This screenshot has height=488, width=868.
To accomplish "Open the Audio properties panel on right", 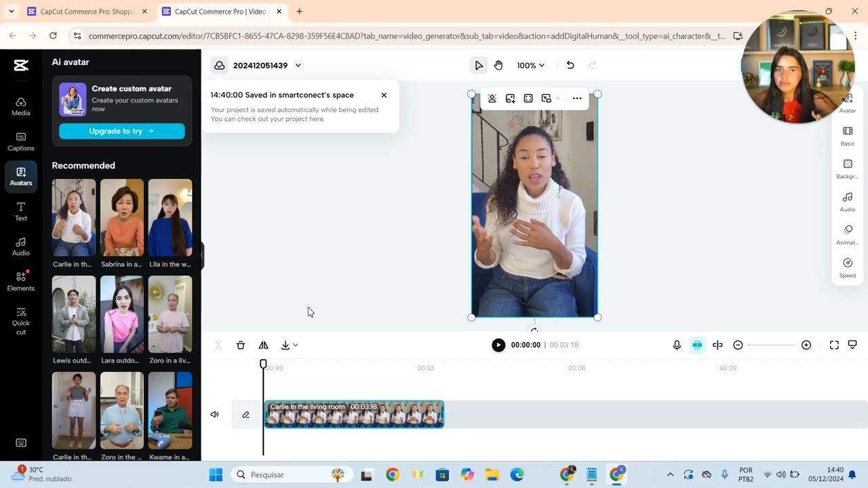I will tap(848, 201).
